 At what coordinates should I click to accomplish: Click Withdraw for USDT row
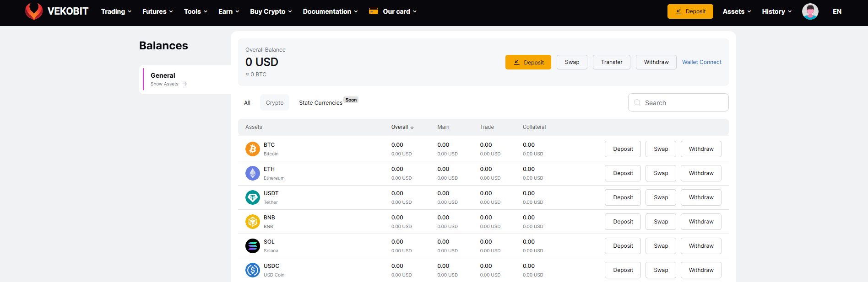click(701, 197)
